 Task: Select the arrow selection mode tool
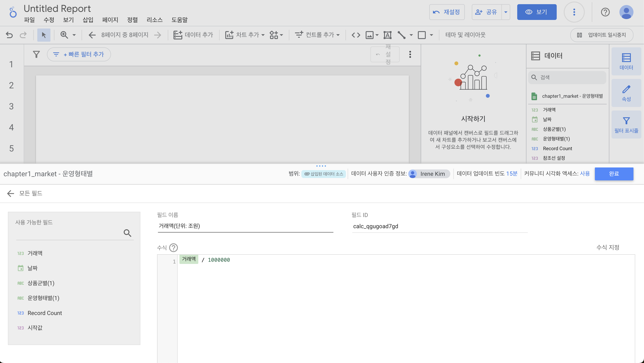44,35
